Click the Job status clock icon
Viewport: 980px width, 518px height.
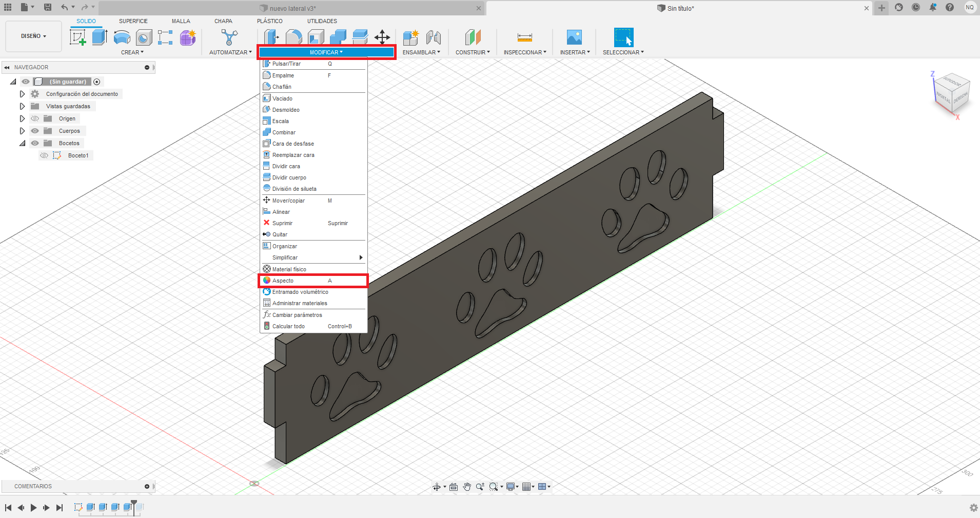tap(916, 7)
